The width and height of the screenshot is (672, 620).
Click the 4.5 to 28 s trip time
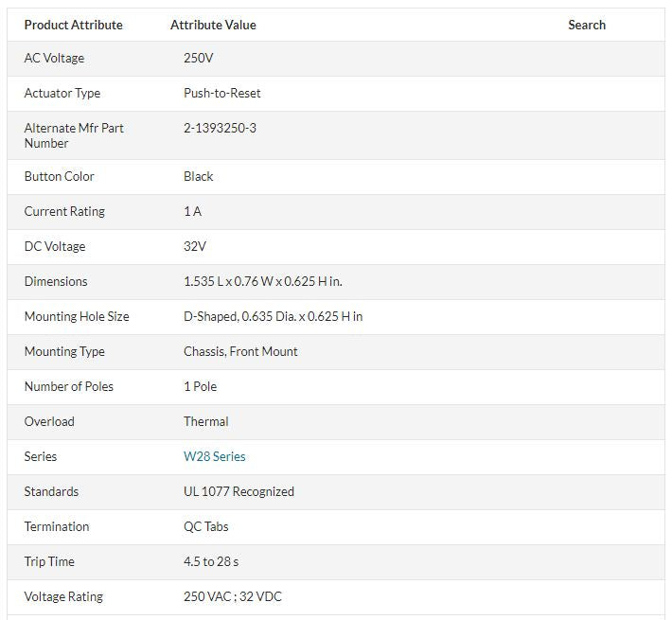(211, 561)
